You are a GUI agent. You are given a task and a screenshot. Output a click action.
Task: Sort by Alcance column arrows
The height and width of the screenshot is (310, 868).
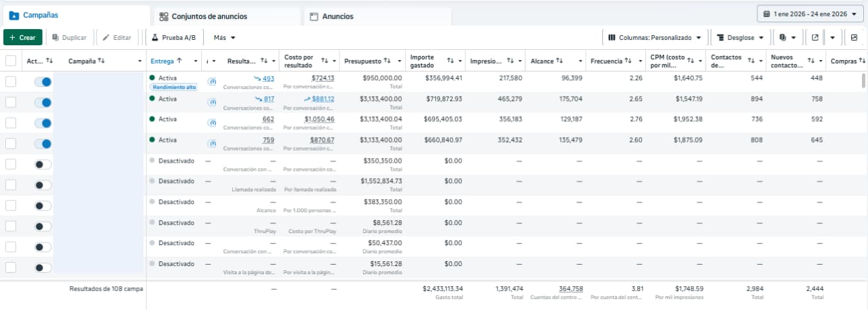click(x=560, y=61)
